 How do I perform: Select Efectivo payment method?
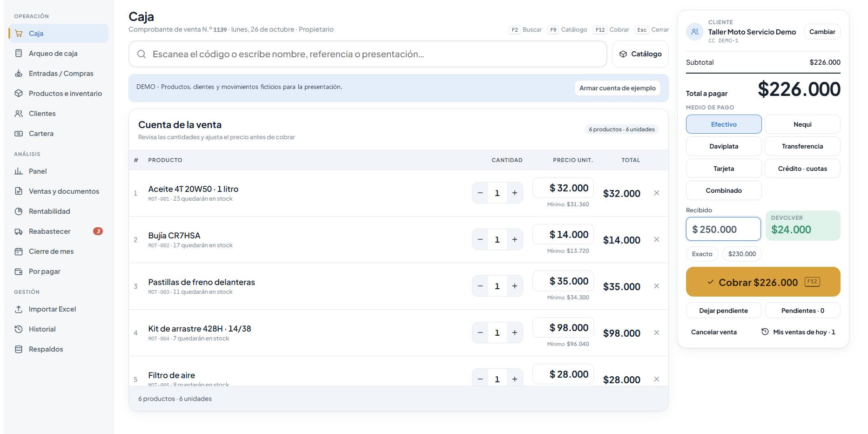(724, 124)
